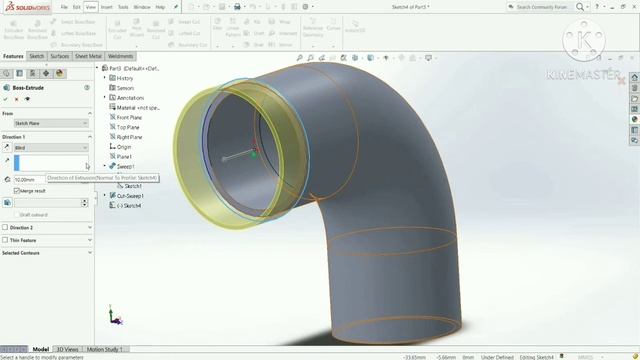Screen dimensions: 640x360
Task: Pin the menu bar with pushpin
Action: click(x=176, y=7)
